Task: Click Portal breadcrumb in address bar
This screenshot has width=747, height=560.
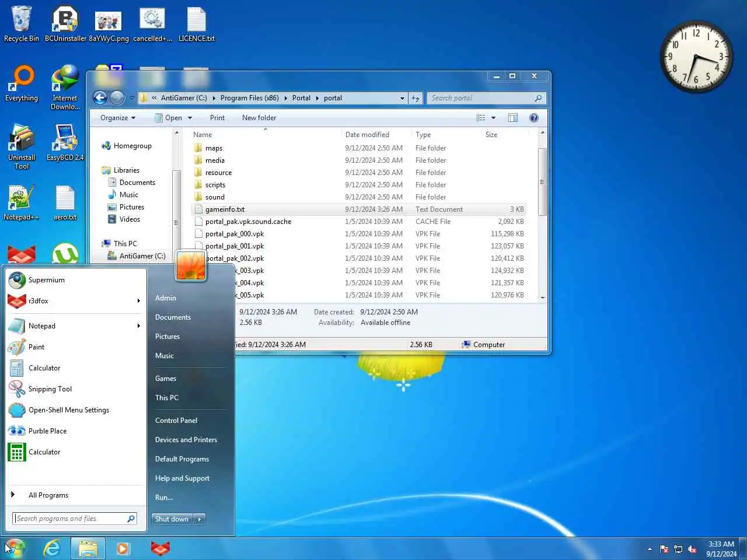Action: [x=301, y=98]
